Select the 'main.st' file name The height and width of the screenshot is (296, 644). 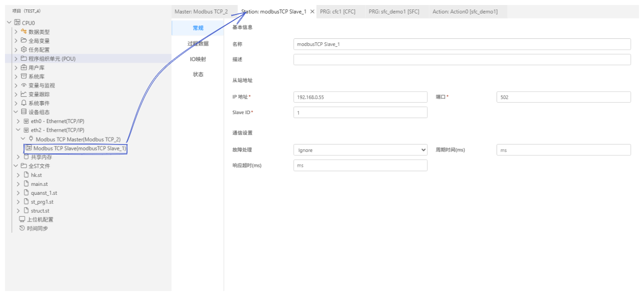39,184
